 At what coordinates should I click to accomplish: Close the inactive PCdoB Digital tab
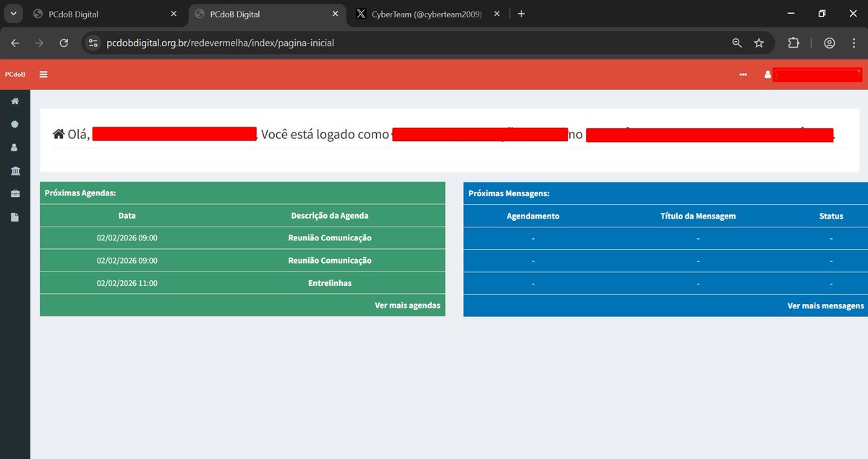(x=173, y=14)
